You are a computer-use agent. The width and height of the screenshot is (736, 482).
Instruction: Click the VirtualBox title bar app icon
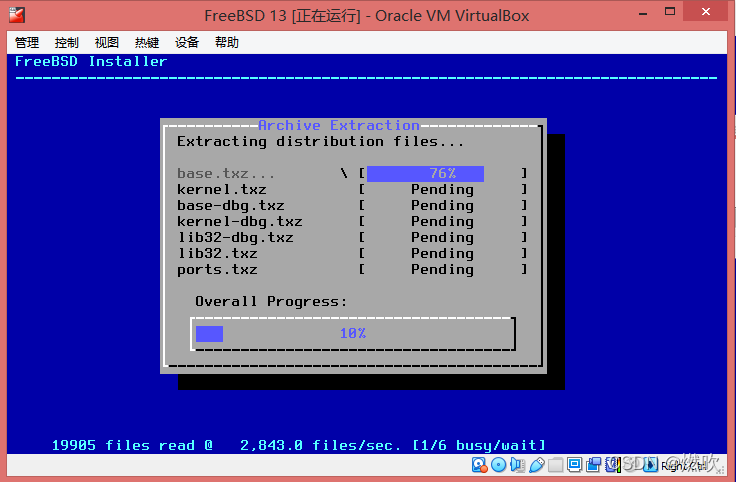click(17, 15)
